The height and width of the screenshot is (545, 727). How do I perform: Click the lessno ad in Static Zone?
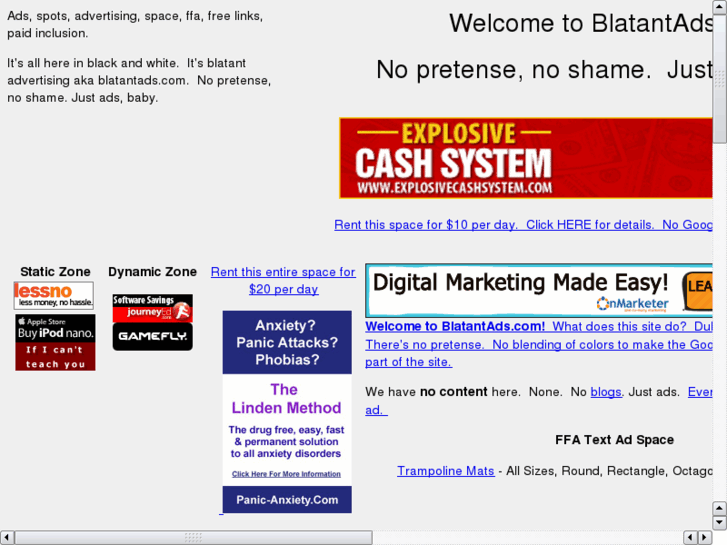point(54,295)
